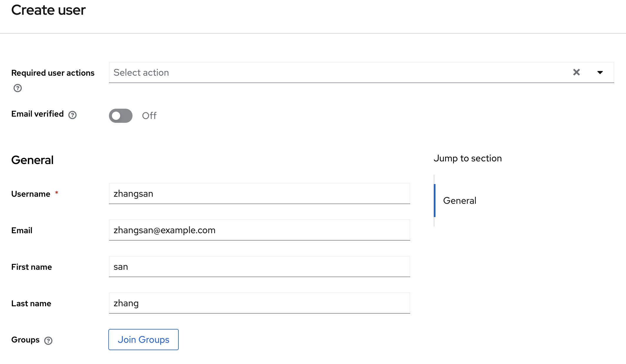Click the Username label text

31,194
